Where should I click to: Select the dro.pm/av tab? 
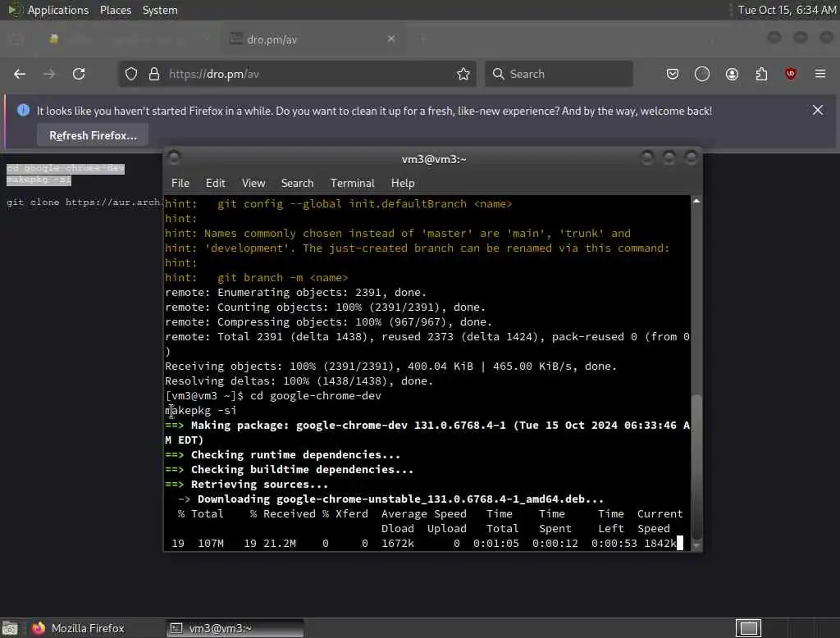click(313, 39)
